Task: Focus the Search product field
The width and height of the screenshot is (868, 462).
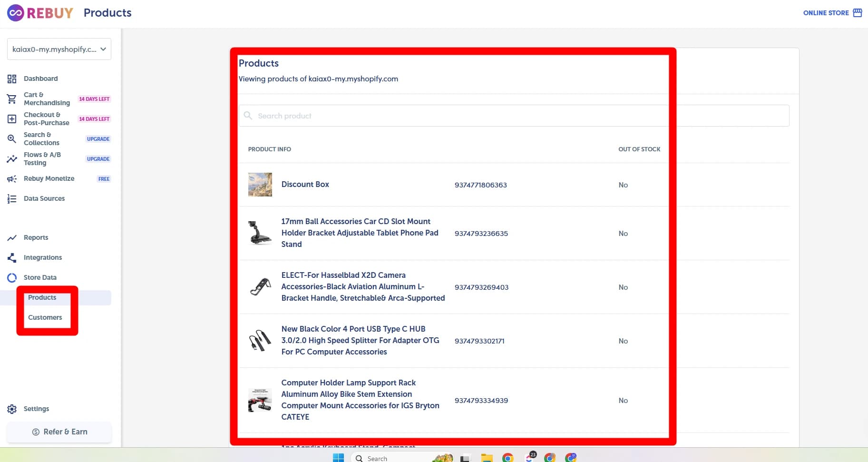Action: click(514, 116)
